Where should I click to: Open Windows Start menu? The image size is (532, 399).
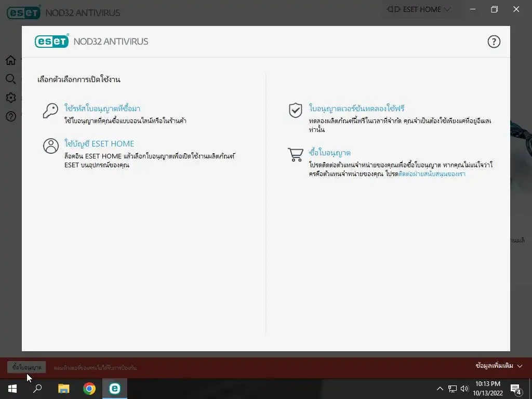(x=12, y=389)
